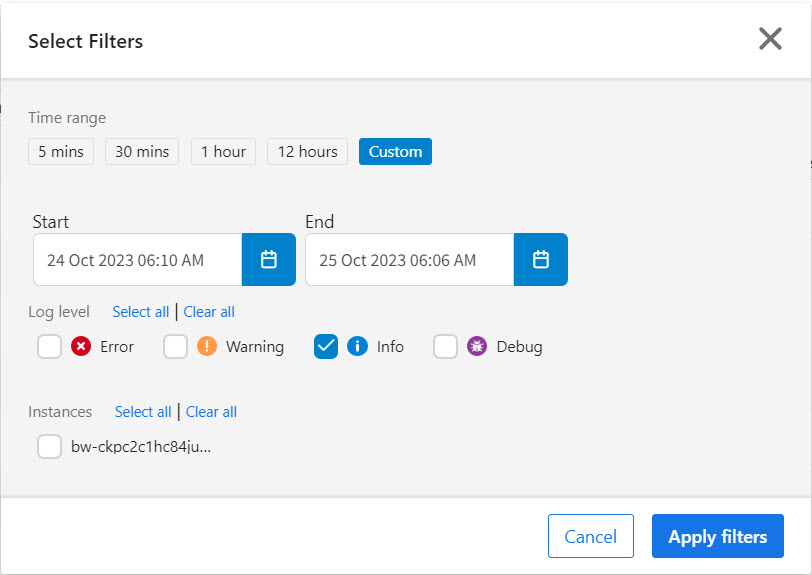
Task: Click the Start date input field
Action: click(138, 260)
